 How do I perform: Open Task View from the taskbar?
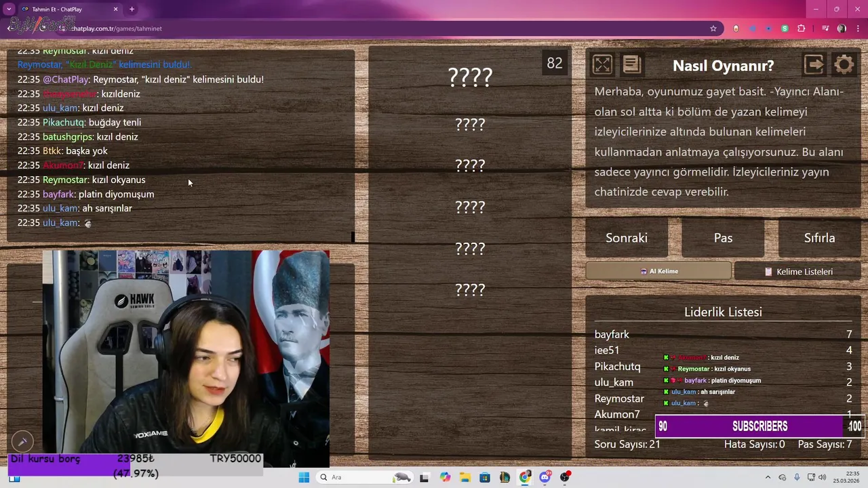pyautogui.click(x=424, y=477)
